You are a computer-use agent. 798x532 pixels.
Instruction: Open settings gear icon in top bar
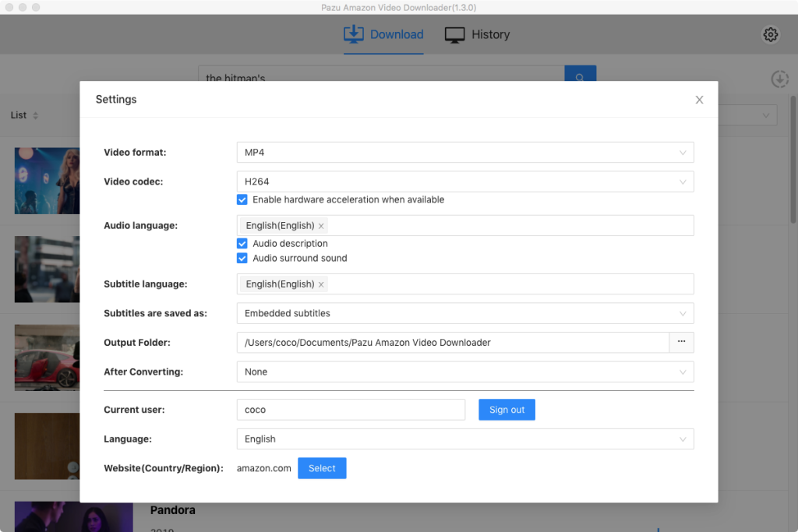point(771,34)
